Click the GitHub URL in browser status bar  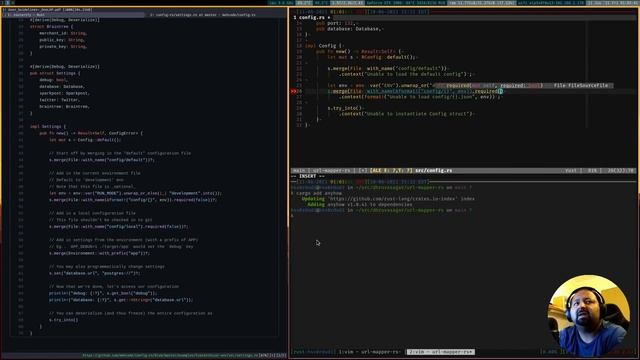tap(171, 356)
